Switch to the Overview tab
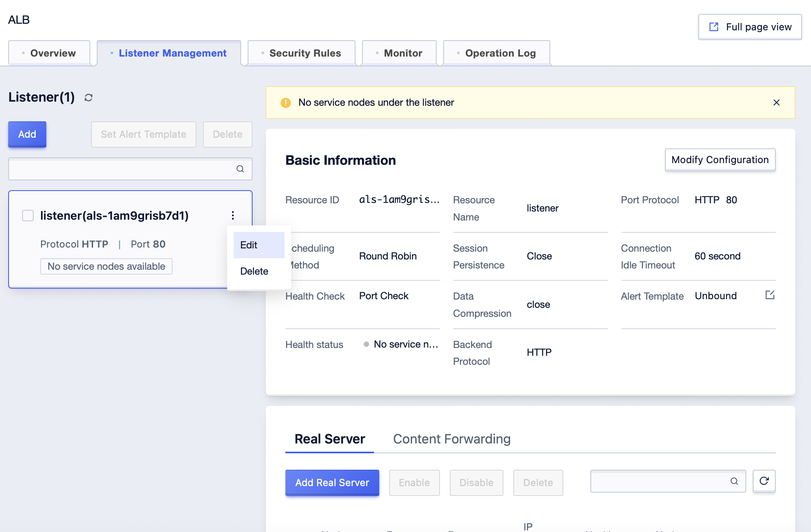This screenshot has width=811, height=532. 49,53
